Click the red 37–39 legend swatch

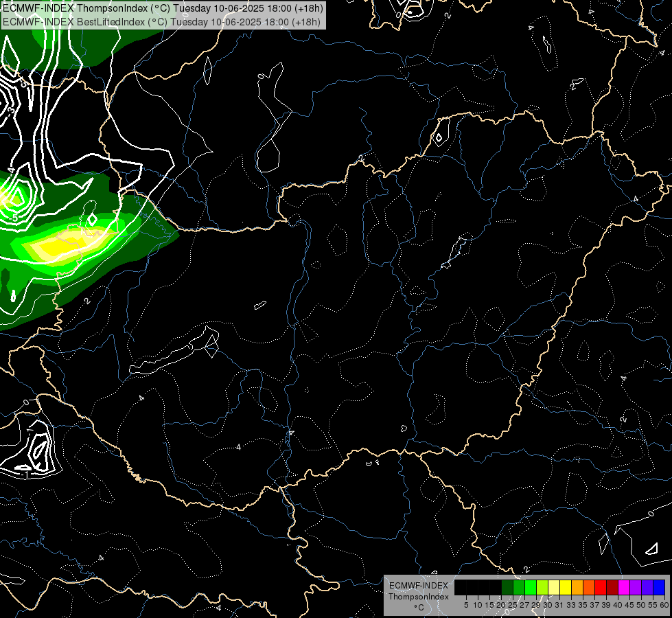(601, 587)
